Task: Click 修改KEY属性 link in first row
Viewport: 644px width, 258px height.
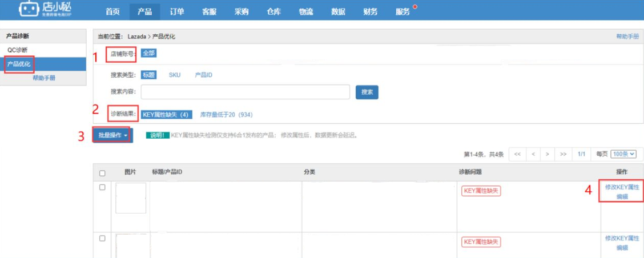Action: point(622,187)
